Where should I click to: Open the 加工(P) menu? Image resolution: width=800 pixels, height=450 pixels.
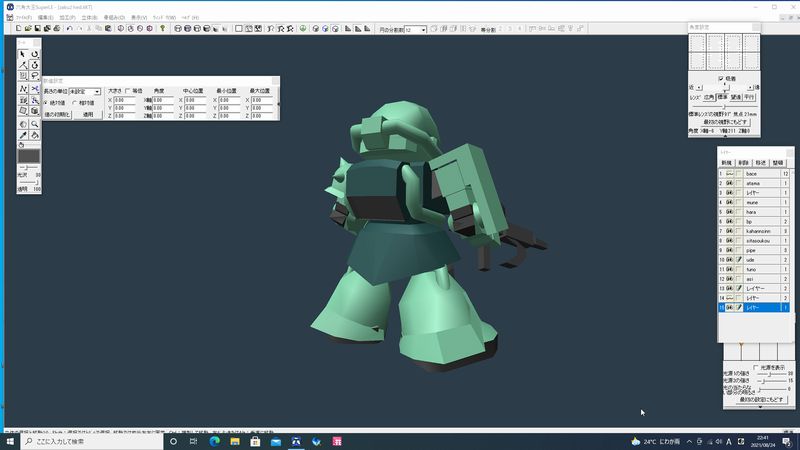(x=67, y=17)
